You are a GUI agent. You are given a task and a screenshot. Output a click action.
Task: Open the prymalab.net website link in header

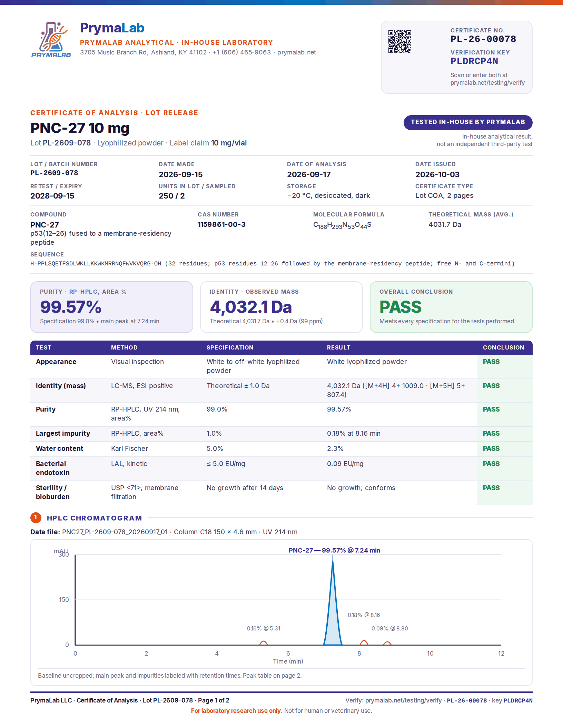pyautogui.click(x=297, y=52)
